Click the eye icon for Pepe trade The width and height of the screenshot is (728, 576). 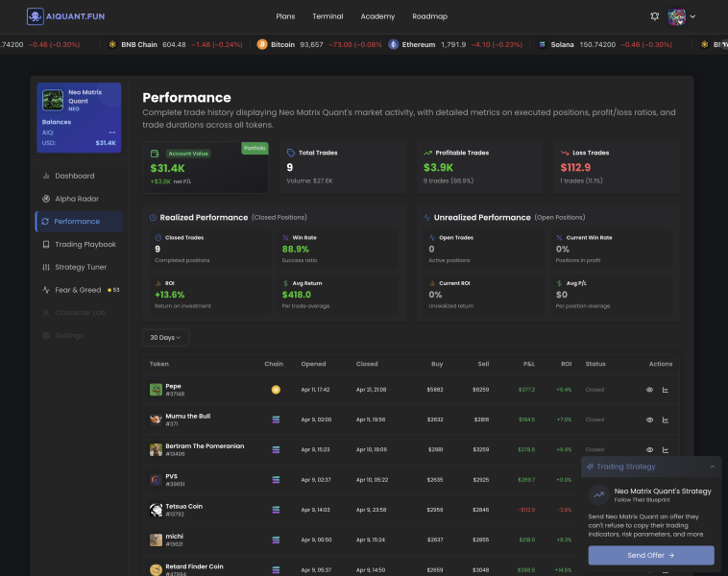click(649, 390)
